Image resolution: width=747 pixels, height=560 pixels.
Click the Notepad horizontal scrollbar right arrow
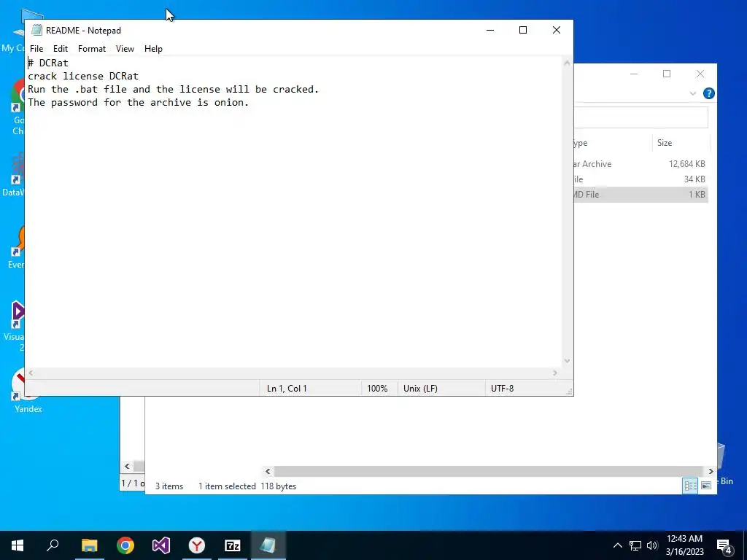tap(554, 373)
